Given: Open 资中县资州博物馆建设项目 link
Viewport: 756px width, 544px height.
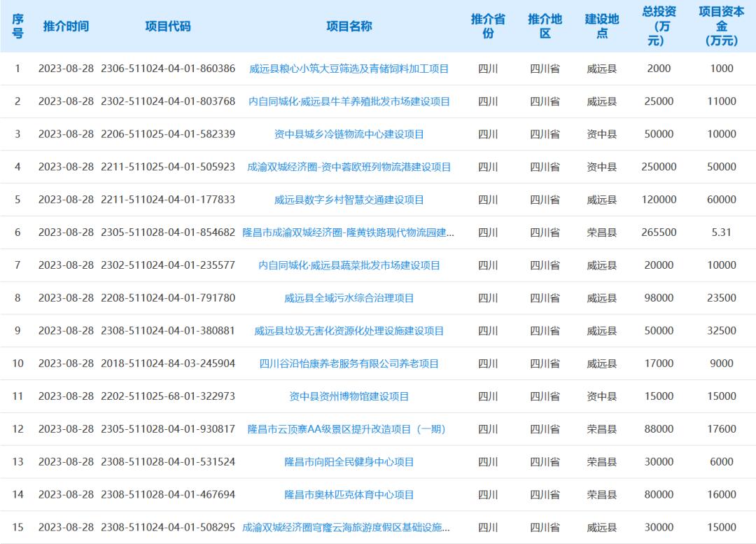Looking at the screenshot, I should pyautogui.click(x=349, y=396).
